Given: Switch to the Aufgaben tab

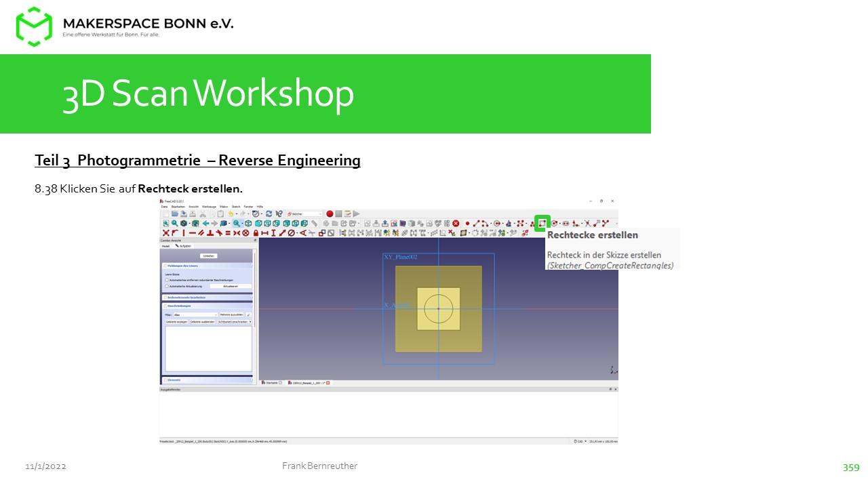Looking at the screenshot, I should tap(183, 246).
